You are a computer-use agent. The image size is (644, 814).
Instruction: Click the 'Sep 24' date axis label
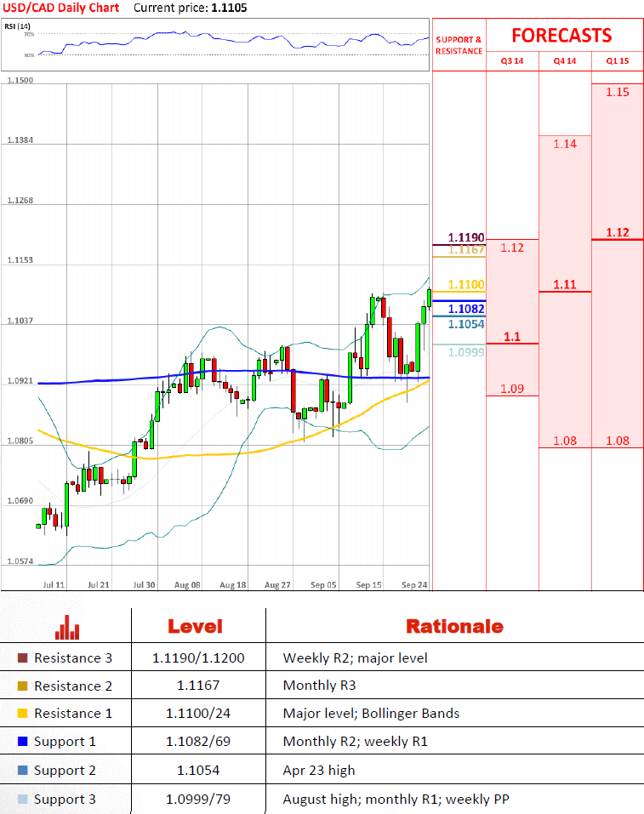[414, 584]
